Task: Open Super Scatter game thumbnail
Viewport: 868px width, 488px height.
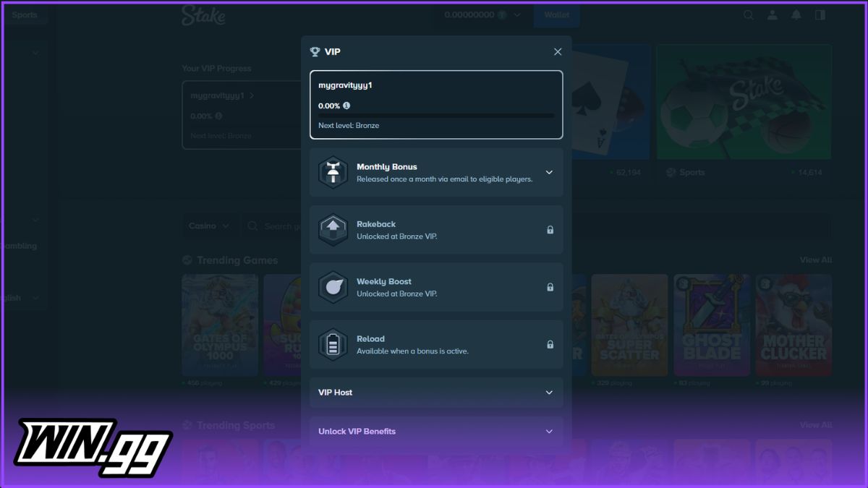Action: (x=629, y=325)
